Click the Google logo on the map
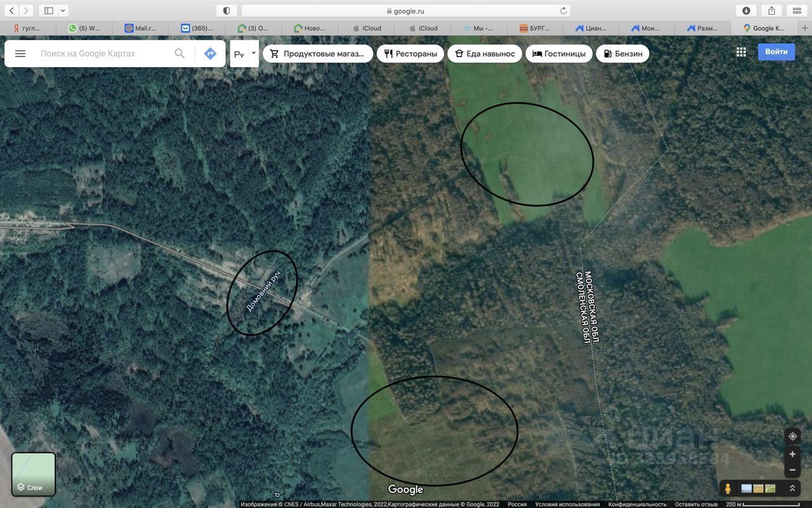The height and width of the screenshot is (508, 812). pos(405,490)
